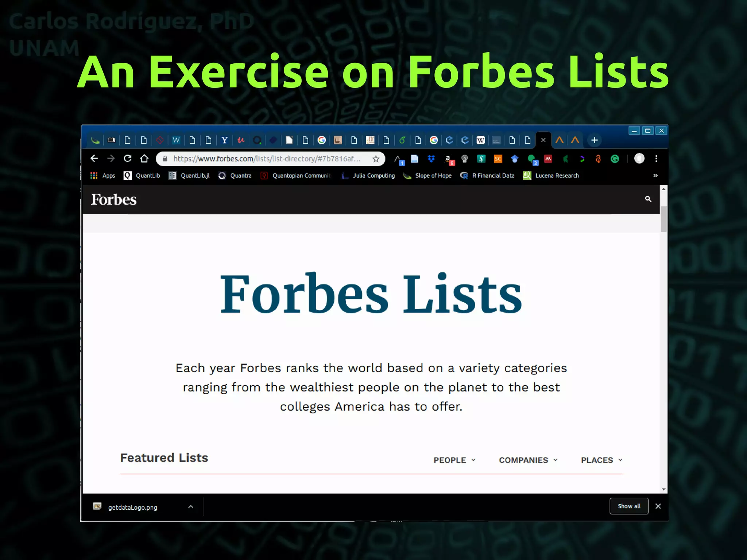Image resolution: width=747 pixels, height=560 pixels.
Task: Click the vertical scrollbar thumb
Action: pyautogui.click(x=664, y=219)
